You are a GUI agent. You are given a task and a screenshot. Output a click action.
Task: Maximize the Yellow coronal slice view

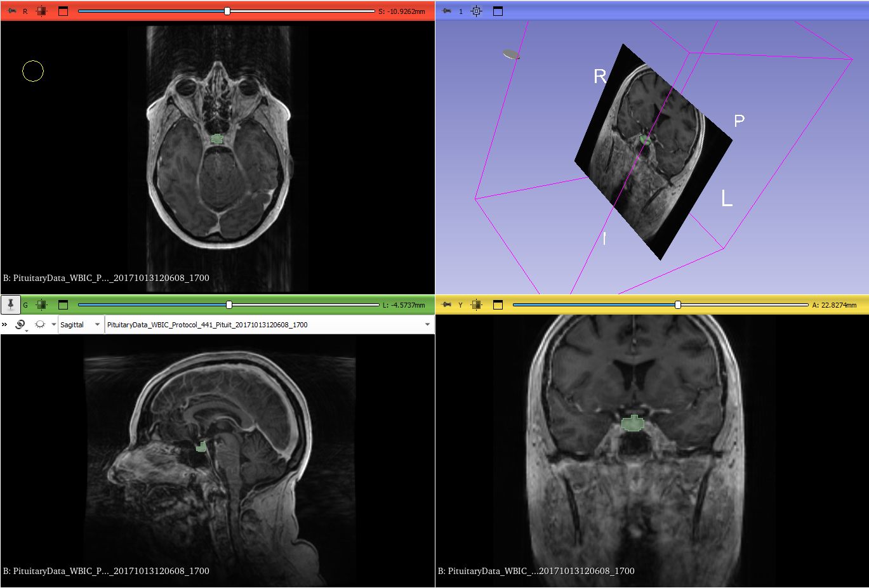[x=498, y=304]
